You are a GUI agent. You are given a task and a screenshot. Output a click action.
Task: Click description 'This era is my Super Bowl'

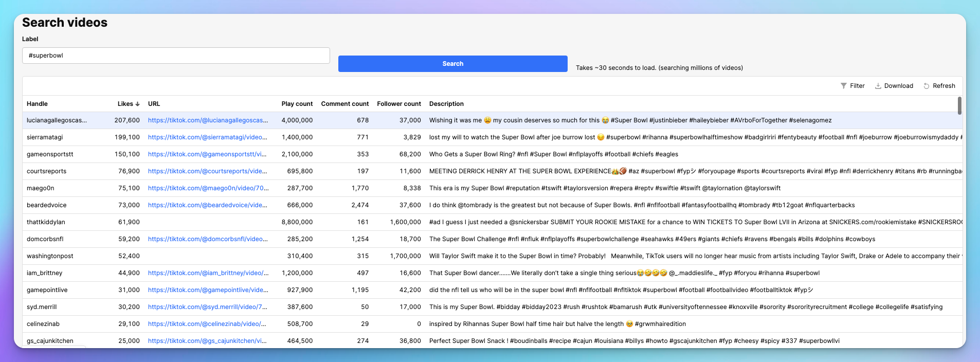pyautogui.click(x=605, y=188)
